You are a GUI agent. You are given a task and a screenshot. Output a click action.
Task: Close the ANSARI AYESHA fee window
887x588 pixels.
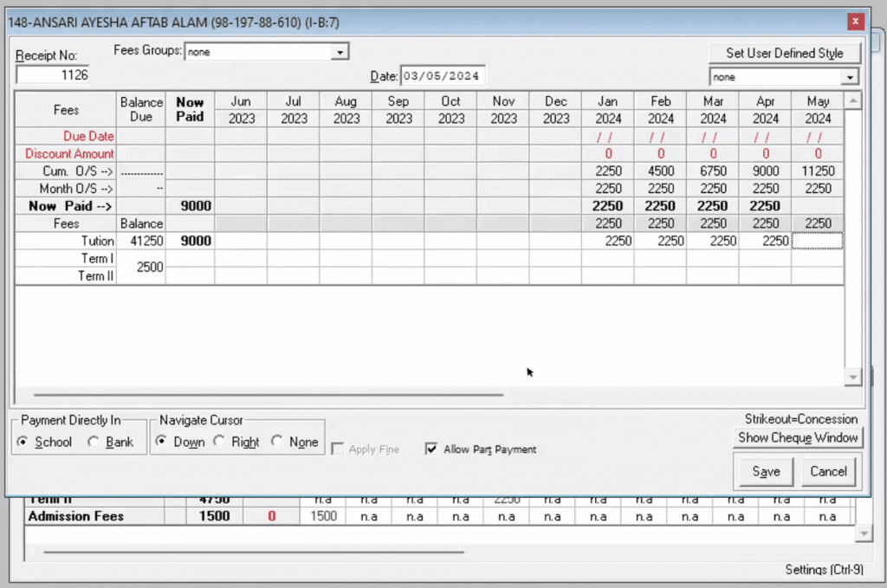click(856, 21)
